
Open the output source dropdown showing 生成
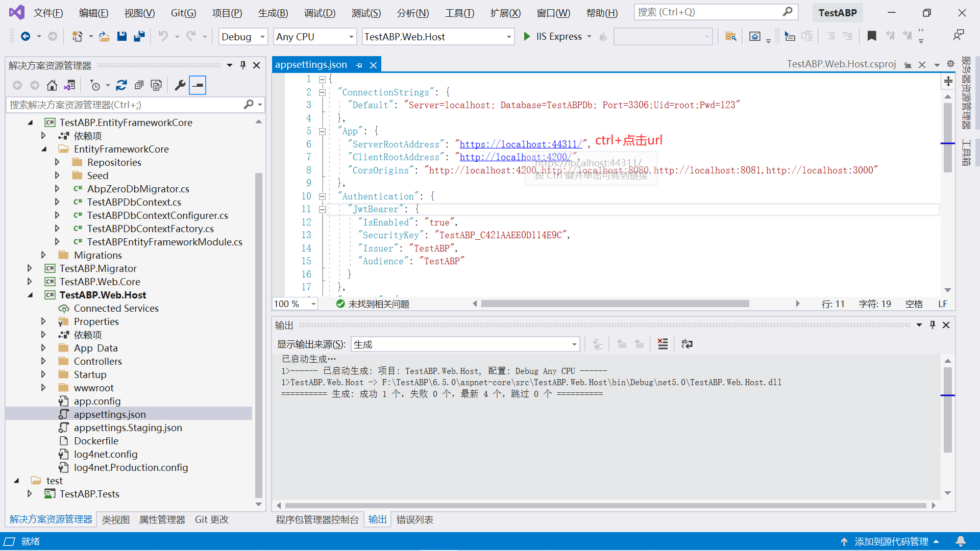click(465, 344)
